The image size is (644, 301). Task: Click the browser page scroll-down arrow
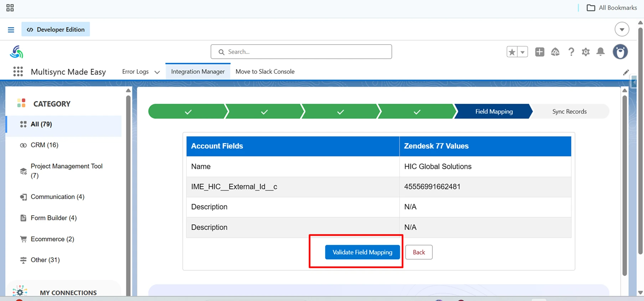click(640, 292)
